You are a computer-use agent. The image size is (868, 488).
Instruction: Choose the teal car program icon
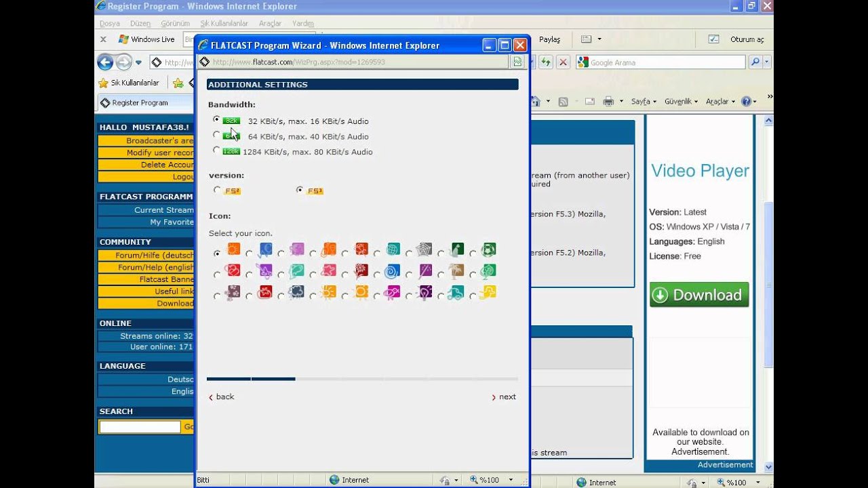pos(457,292)
